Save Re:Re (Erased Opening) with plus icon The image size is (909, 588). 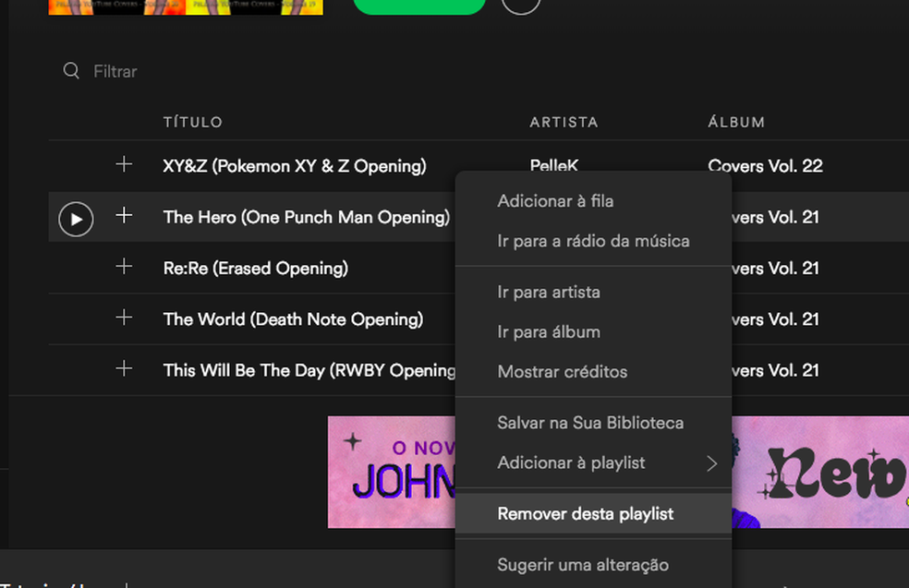[124, 267]
